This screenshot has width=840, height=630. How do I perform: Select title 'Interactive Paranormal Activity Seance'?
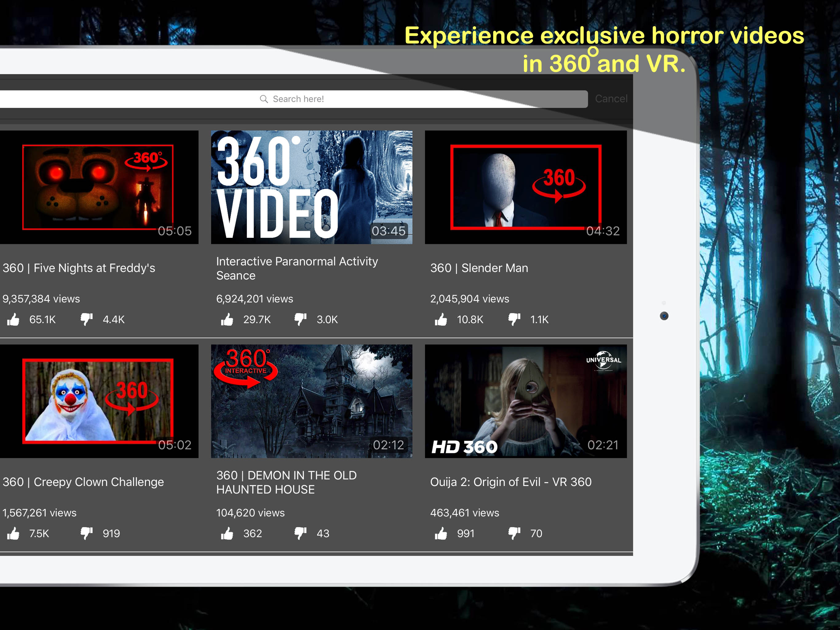tap(297, 268)
